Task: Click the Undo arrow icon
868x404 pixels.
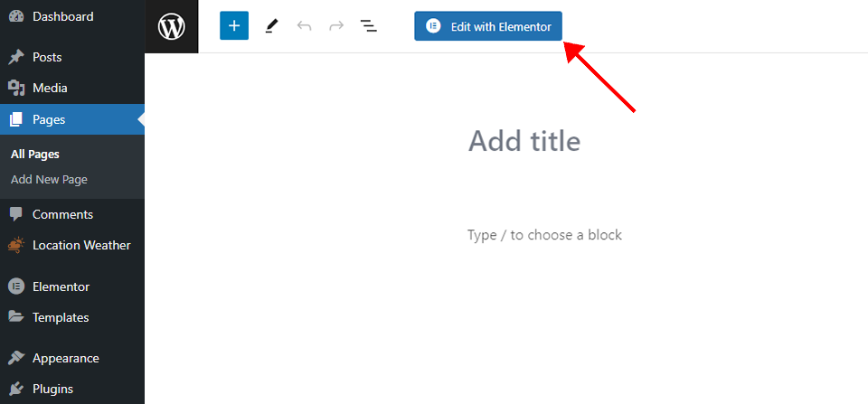Action: [x=304, y=26]
